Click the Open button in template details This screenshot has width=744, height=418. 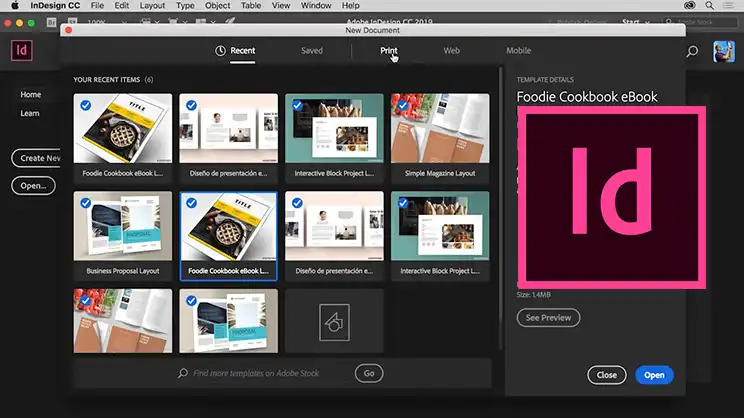pyautogui.click(x=654, y=375)
